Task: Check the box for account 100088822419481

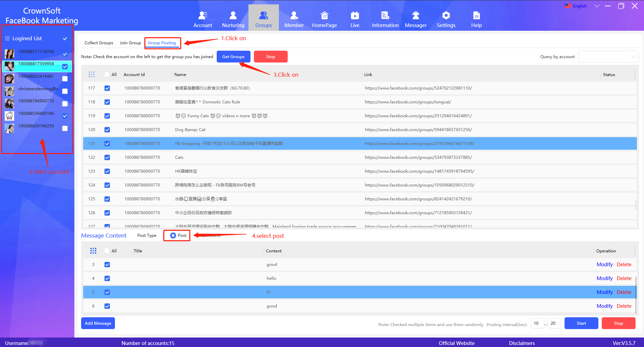Action: 65,79
